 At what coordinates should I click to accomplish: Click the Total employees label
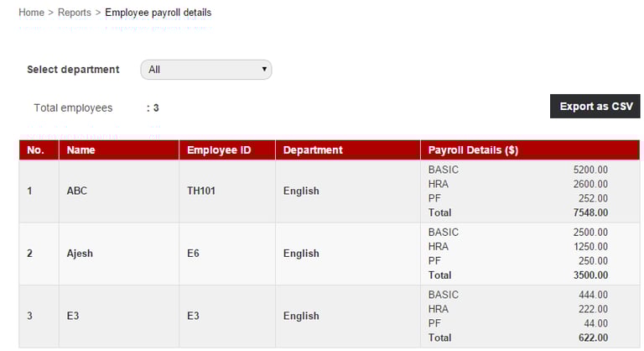pyautogui.click(x=73, y=108)
